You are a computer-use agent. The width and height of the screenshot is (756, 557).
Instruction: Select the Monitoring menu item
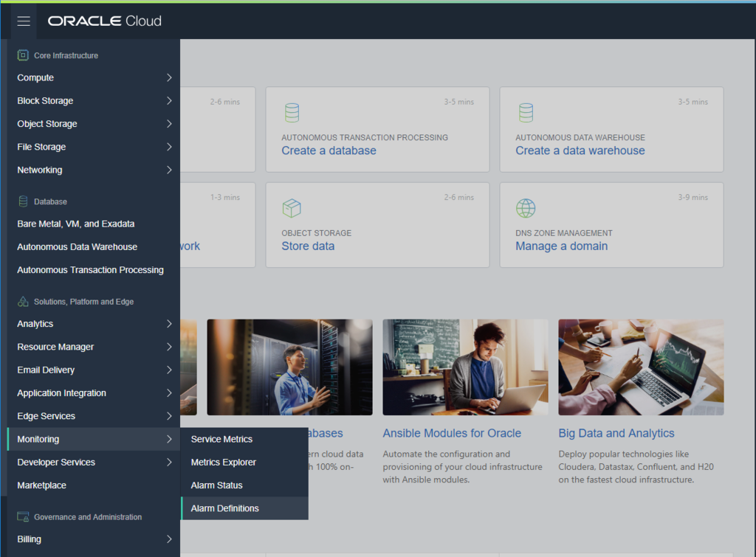[94, 440]
